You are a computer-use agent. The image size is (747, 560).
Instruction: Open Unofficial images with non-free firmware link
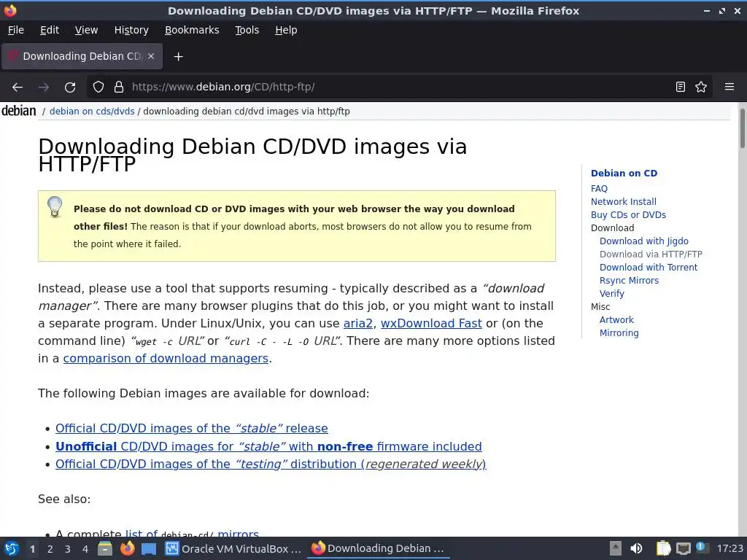click(x=268, y=446)
